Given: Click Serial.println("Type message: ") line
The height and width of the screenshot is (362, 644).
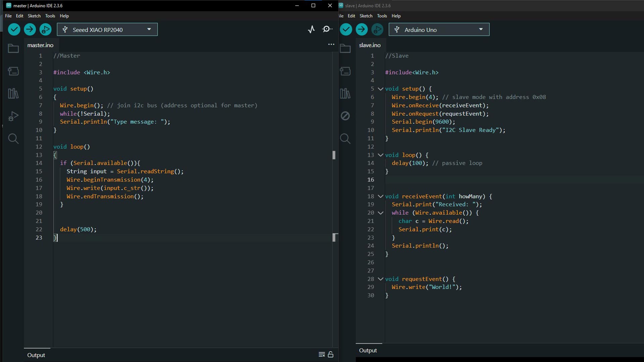Looking at the screenshot, I should click(x=115, y=122).
